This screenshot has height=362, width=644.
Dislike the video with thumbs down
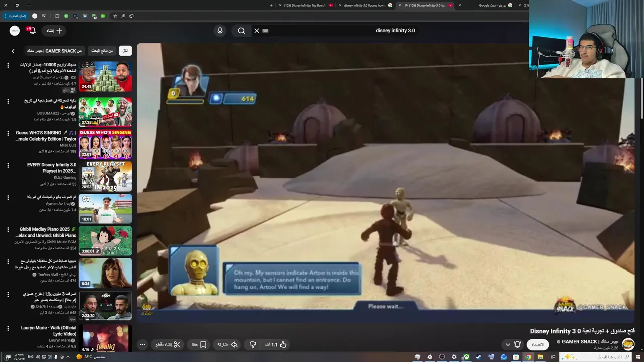click(253, 345)
